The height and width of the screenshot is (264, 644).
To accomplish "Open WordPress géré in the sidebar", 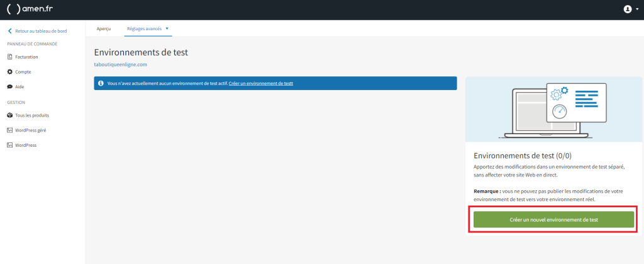I will [x=30, y=130].
